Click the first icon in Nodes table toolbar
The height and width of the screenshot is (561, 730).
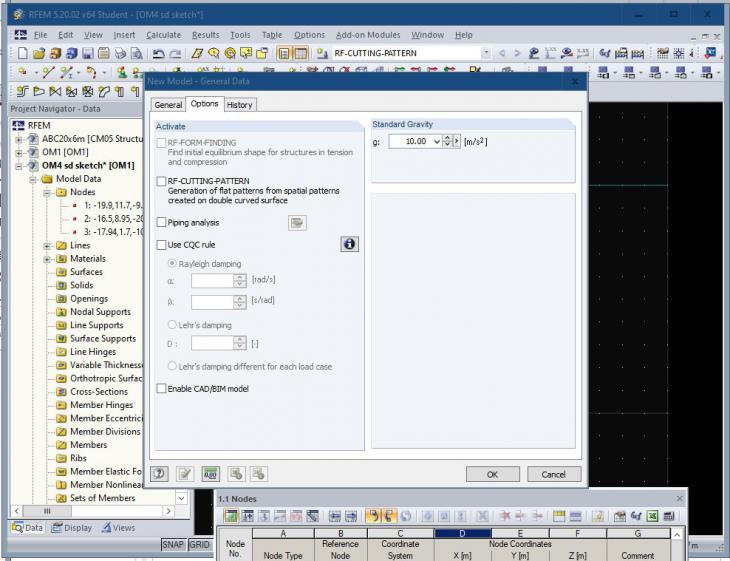pos(230,516)
